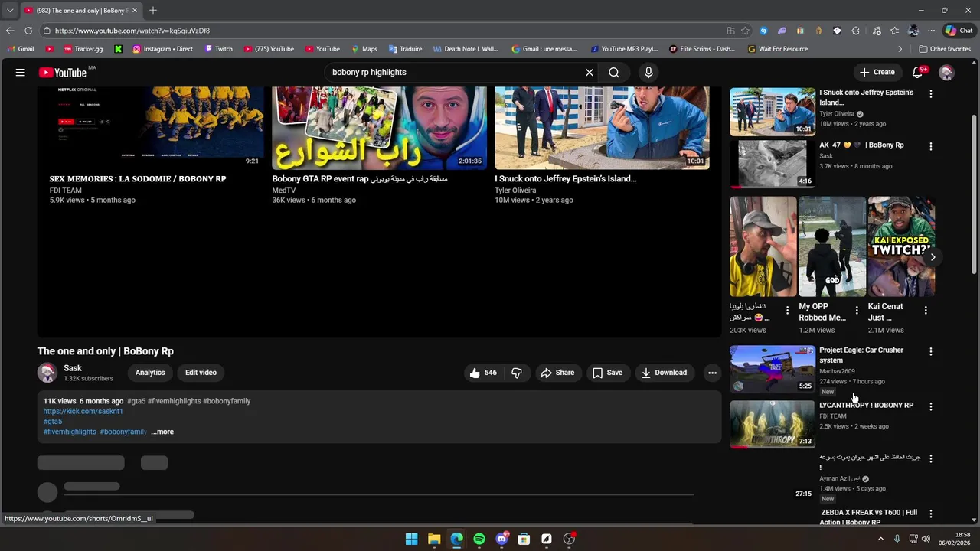The image size is (980, 551).
Task: Open a new browser tab
Action: click(x=152, y=11)
